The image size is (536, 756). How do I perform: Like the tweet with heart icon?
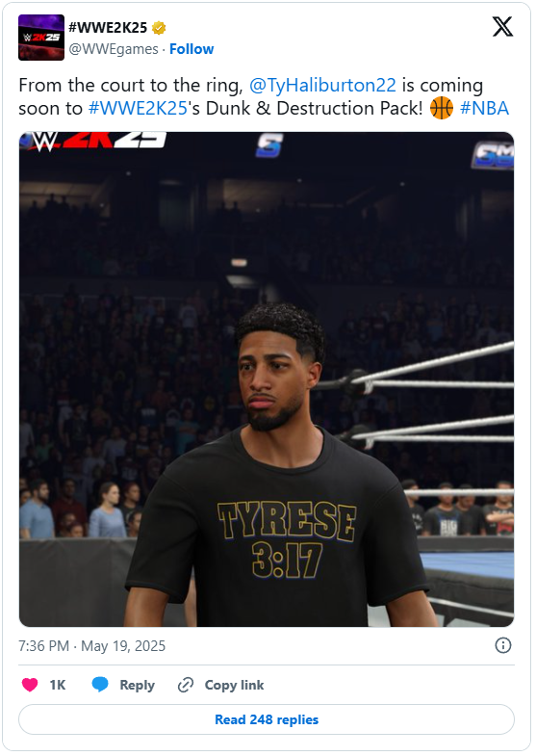(30, 685)
